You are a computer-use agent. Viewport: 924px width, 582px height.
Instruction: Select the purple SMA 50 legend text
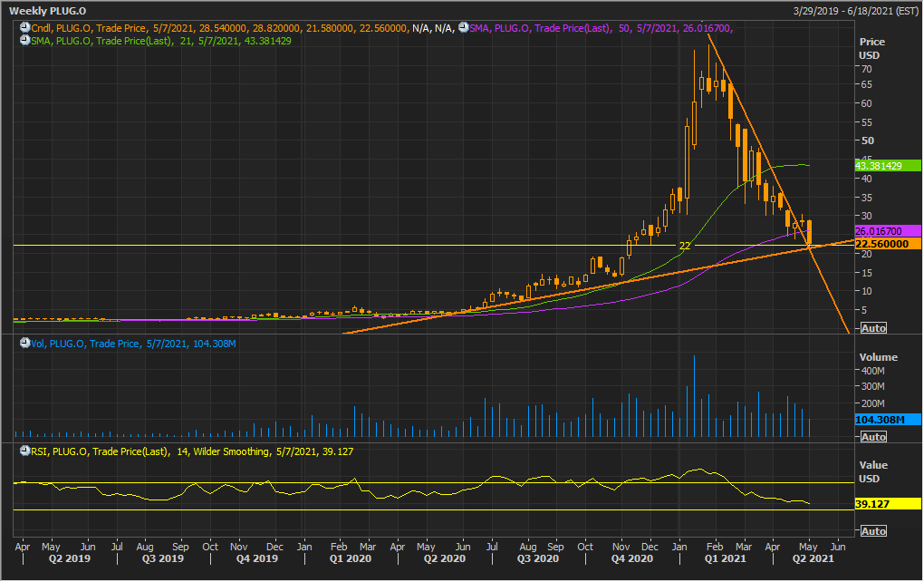click(x=602, y=28)
